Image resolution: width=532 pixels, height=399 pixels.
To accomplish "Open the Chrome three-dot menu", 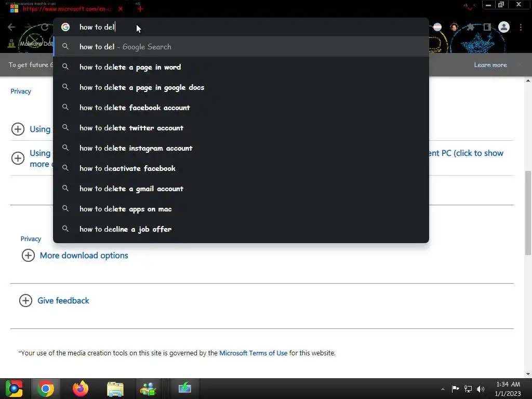I will point(521,27).
